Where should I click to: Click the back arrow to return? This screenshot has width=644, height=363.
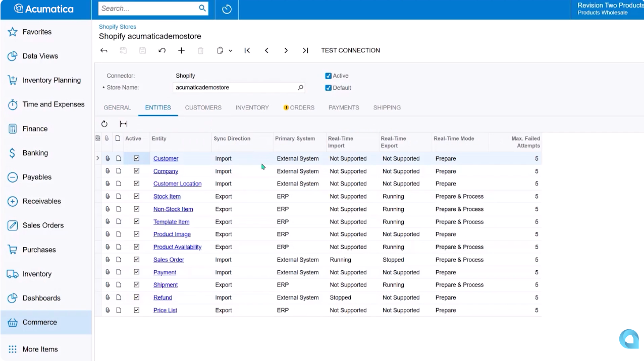tap(103, 50)
